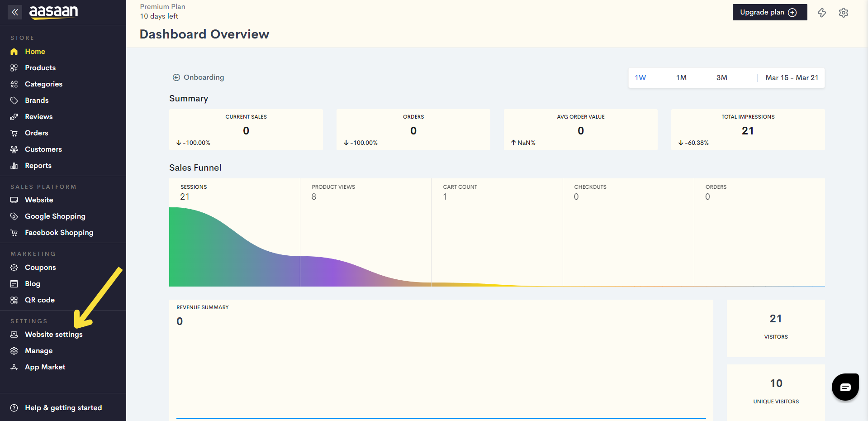Select the 1M time range tab
The width and height of the screenshot is (868, 421).
(x=681, y=78)
